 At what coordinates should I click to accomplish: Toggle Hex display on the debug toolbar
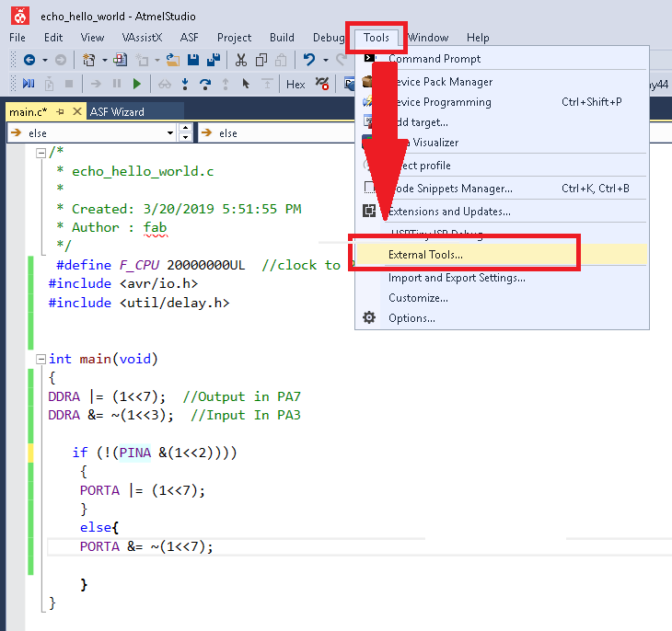pos(295,85)
